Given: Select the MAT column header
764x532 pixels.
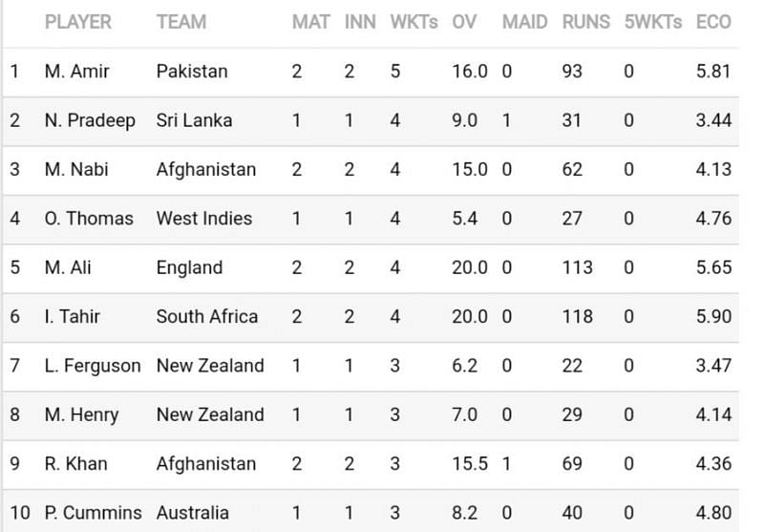Looking at the screenshot, I should [x=311, y=22].
